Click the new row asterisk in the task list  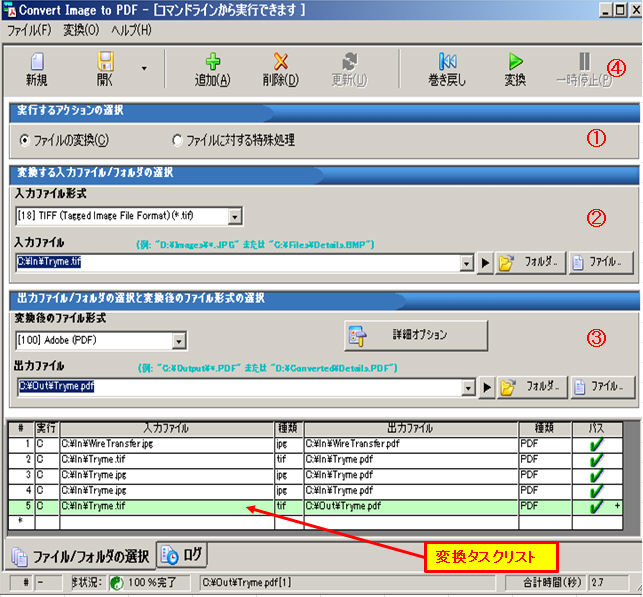point(21,522)
